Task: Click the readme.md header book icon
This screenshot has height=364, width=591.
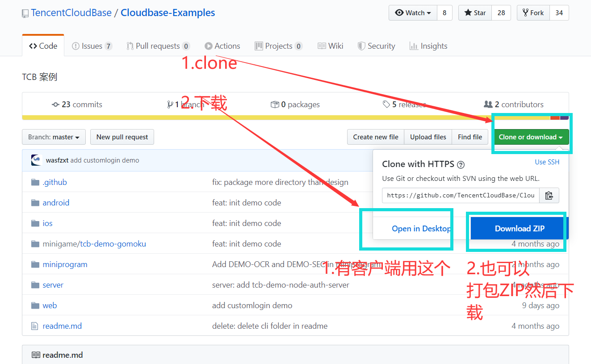Action: coord(36,355)
